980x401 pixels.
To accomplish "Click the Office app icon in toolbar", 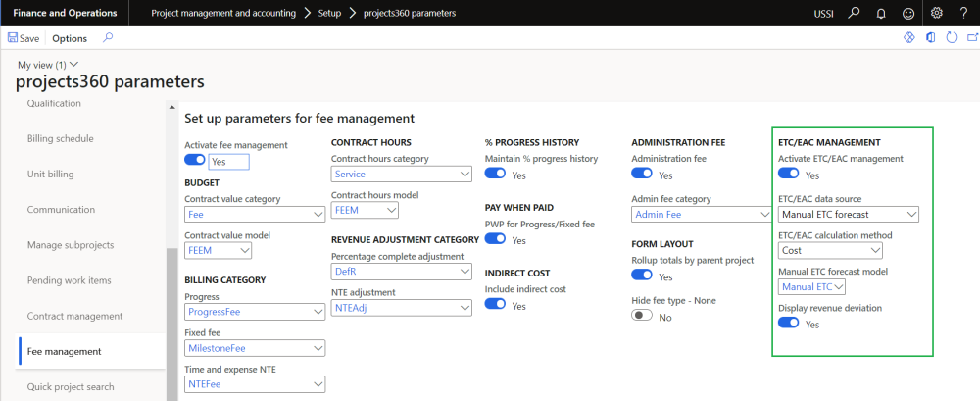I will point(930,38).
